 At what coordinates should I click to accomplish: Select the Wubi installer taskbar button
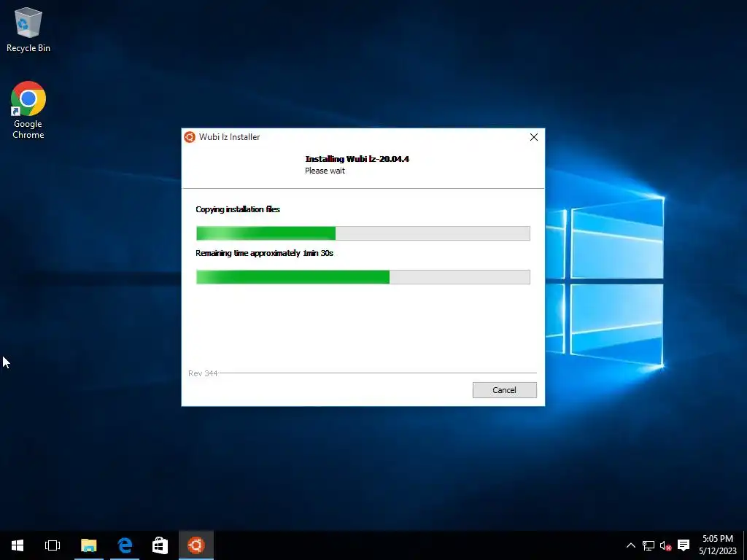coord(196,545)
